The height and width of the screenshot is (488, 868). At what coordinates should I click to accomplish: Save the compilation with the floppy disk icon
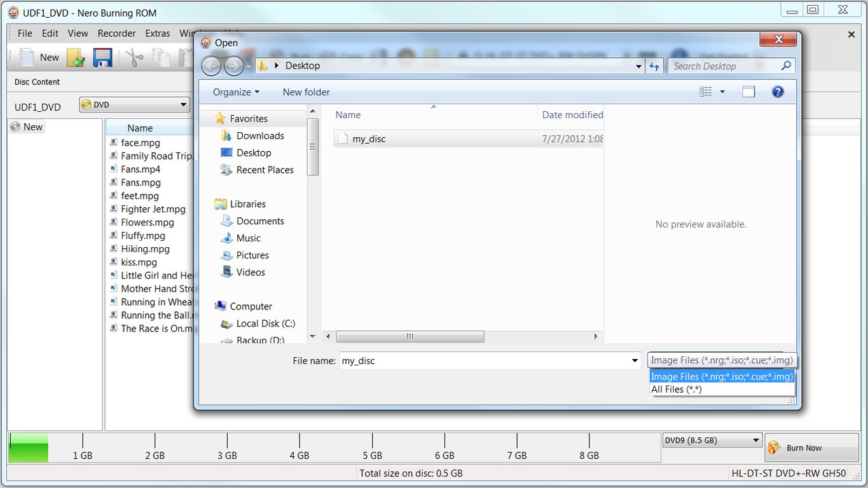tap(102, 57)
